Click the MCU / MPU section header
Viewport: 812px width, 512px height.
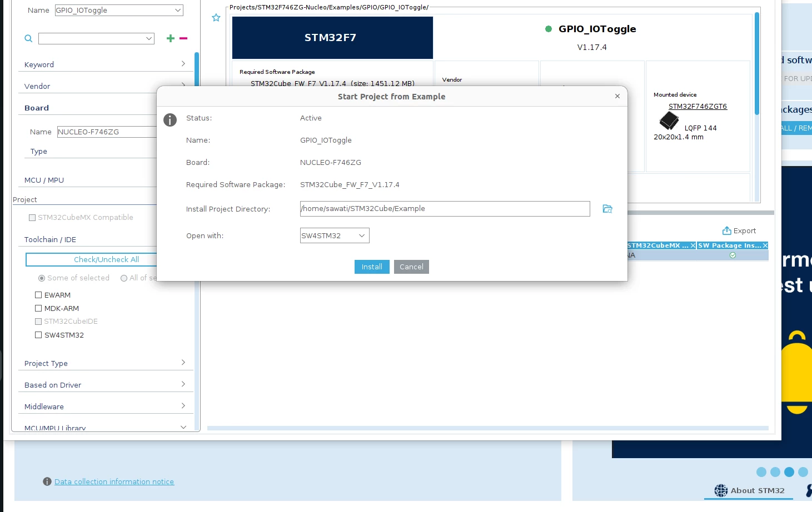[44, 180]
